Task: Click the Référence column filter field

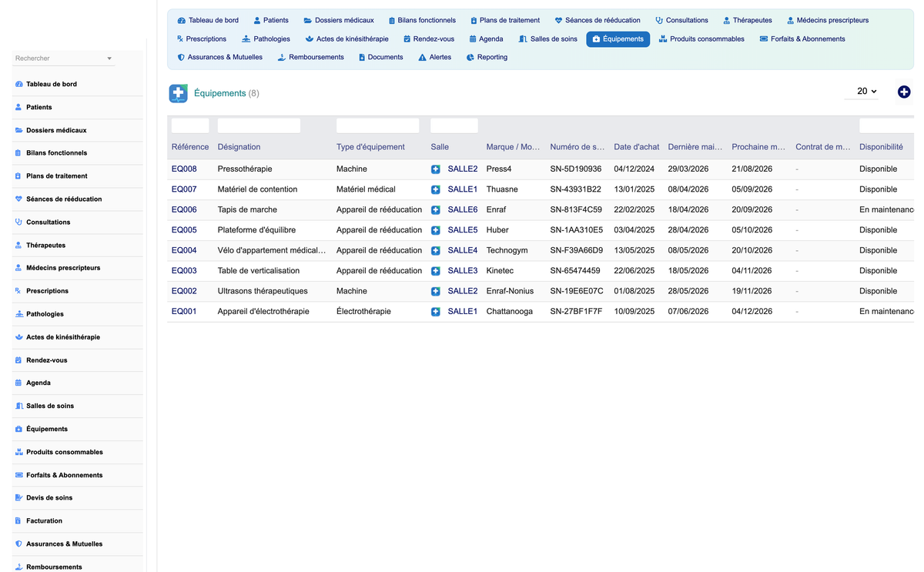Action: click(190, 125)
